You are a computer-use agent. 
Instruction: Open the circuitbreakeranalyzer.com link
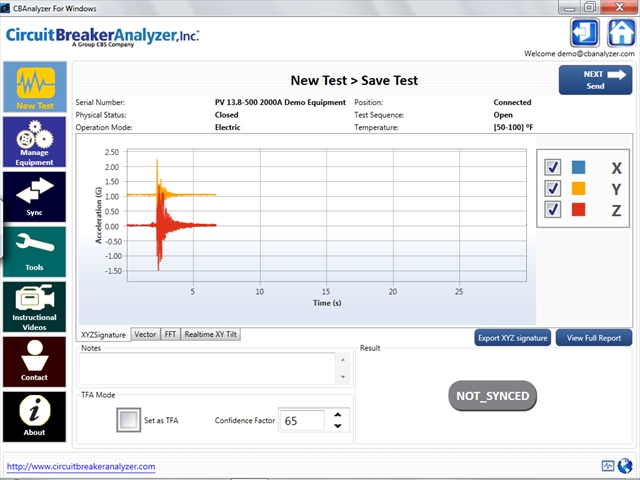click(81, 467)
